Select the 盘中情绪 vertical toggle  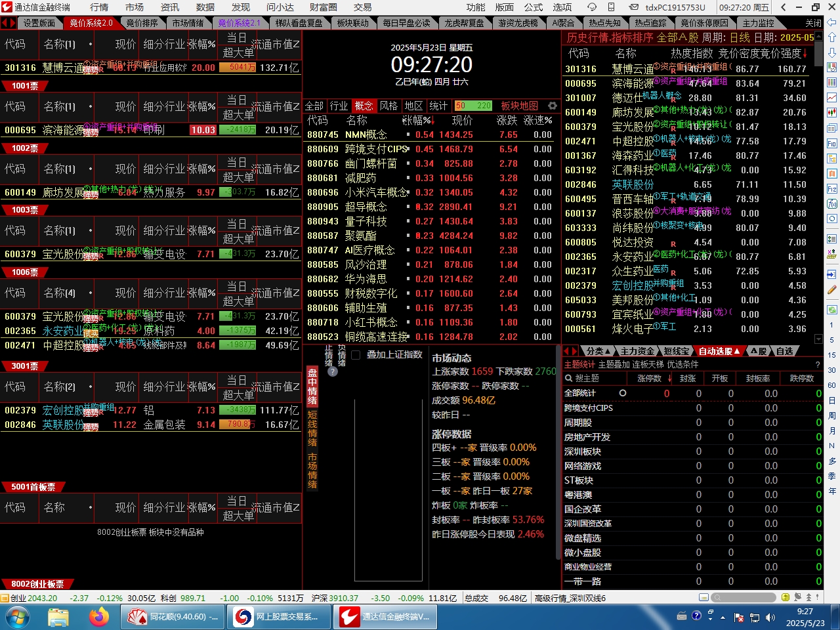pyautogui.click(x=312, y=387)
